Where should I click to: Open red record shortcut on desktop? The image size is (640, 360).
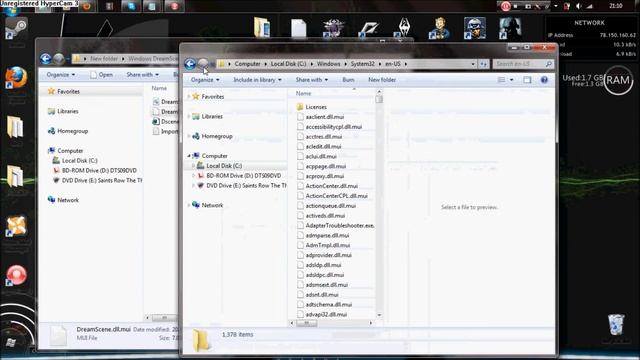(x=16, y=275)
